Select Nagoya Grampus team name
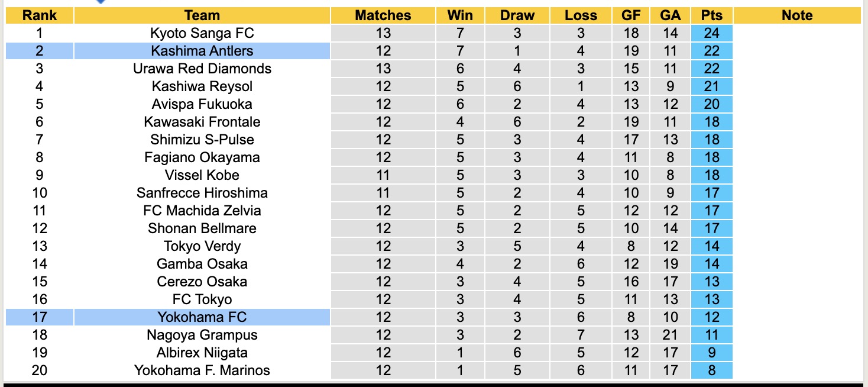This screenshot has width=868, height=387. pos(202,335)
